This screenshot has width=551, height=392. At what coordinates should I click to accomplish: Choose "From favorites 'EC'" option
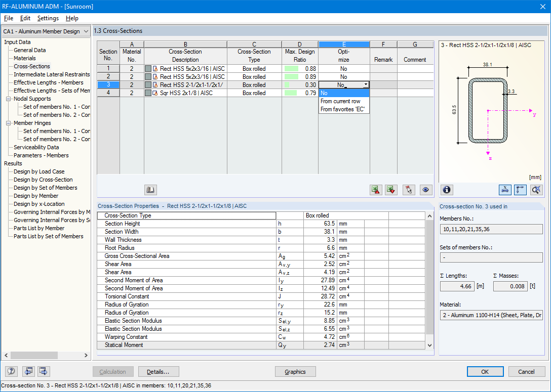tap(343, 109)
